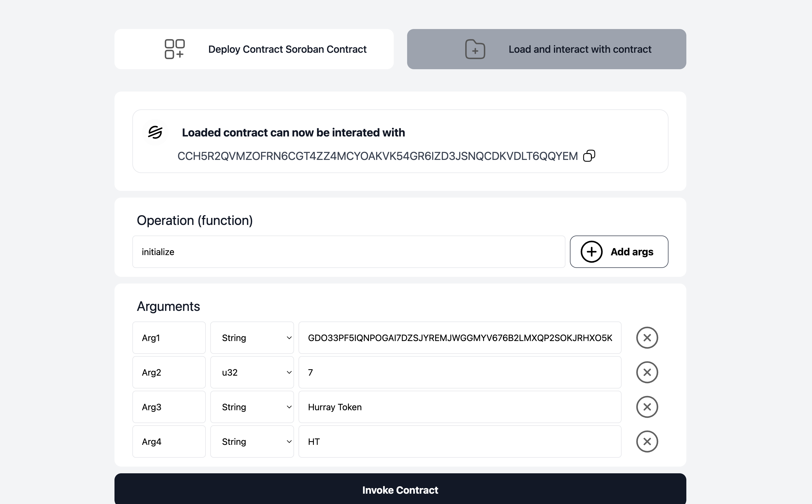
Task: Delete the Arg4 HT argument
Action: [647, 442]
